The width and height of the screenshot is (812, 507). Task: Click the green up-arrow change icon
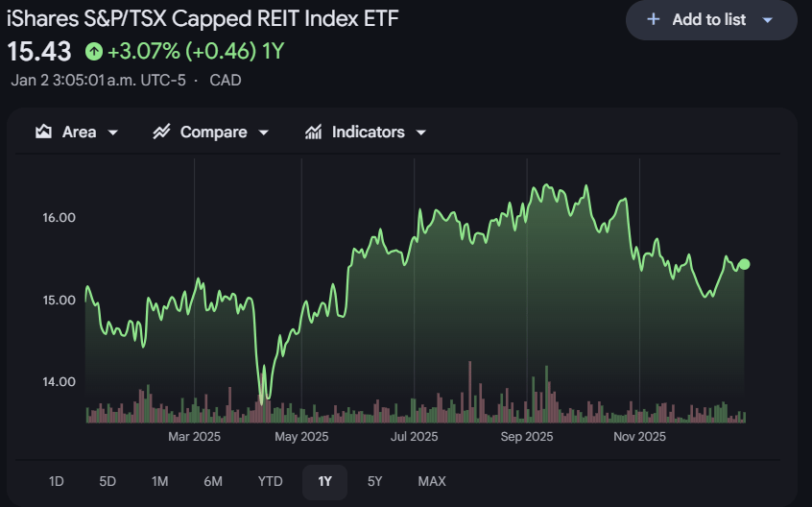click(x=94, y=51)
